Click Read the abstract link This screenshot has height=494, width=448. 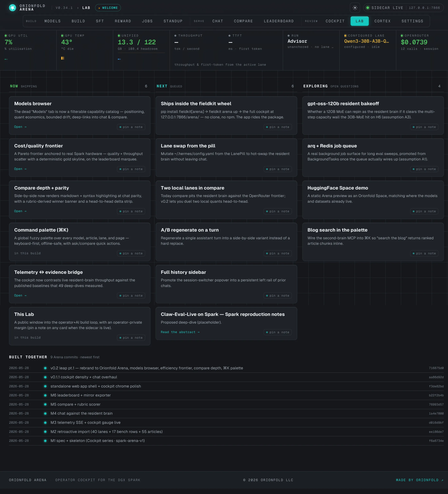click(180, 332)
